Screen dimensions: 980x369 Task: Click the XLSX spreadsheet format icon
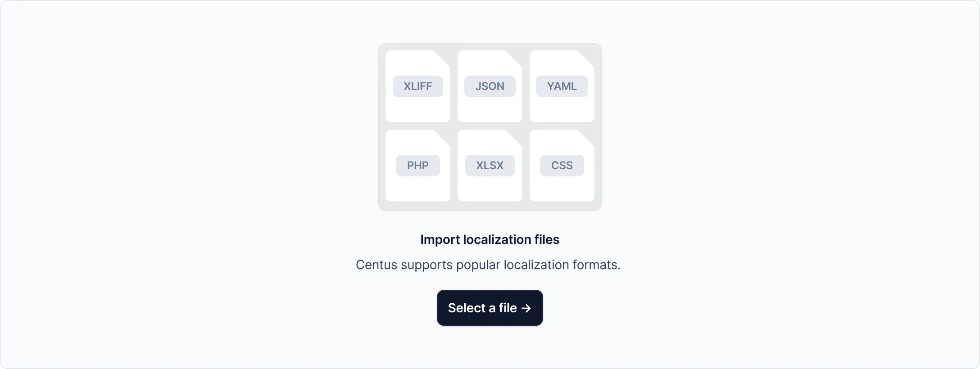pyautogui.click(x=490, y=165)
